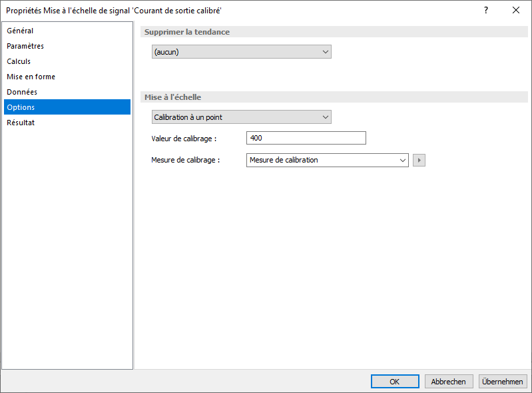Expand the Mesure de calibration combo box
532x393 pixels.
[x=328, y=160]
